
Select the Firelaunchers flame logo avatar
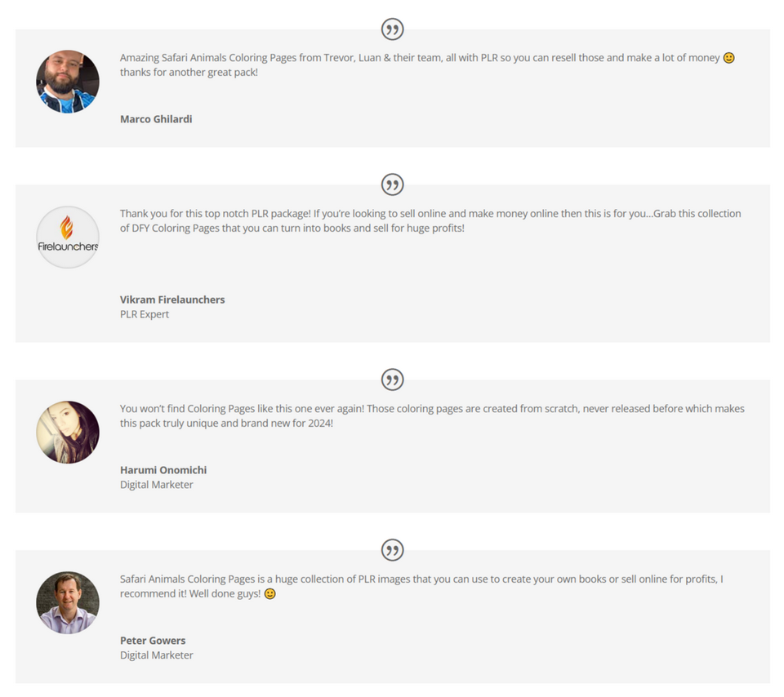coord(68,237)
